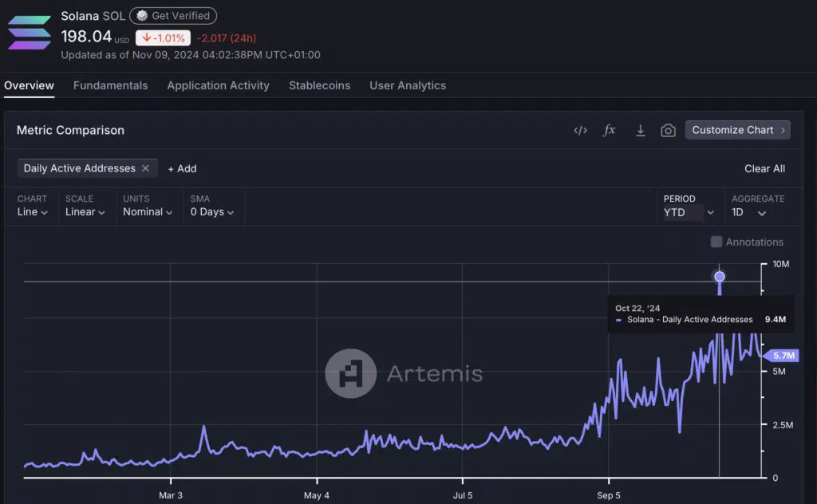Open the embed code icon
The image size is (817, 504).
(581, 130)
